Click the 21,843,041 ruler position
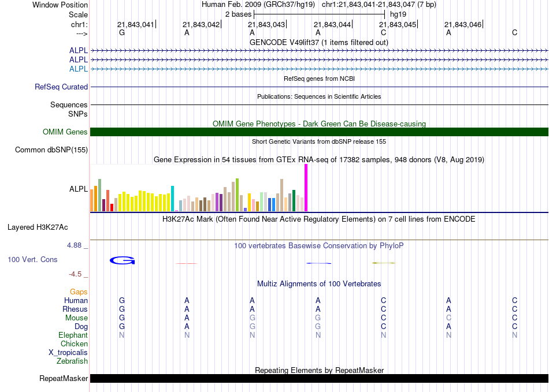 pos(135,24)
